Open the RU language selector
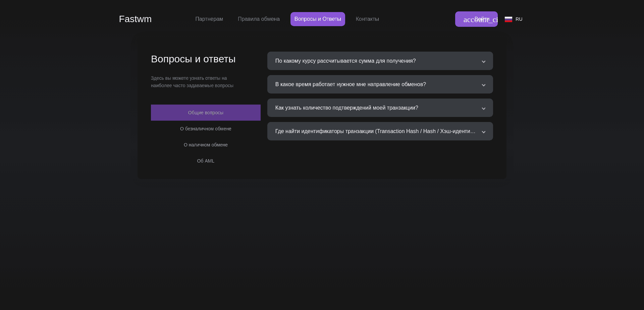The image size is (644, 310). (519, 19)
